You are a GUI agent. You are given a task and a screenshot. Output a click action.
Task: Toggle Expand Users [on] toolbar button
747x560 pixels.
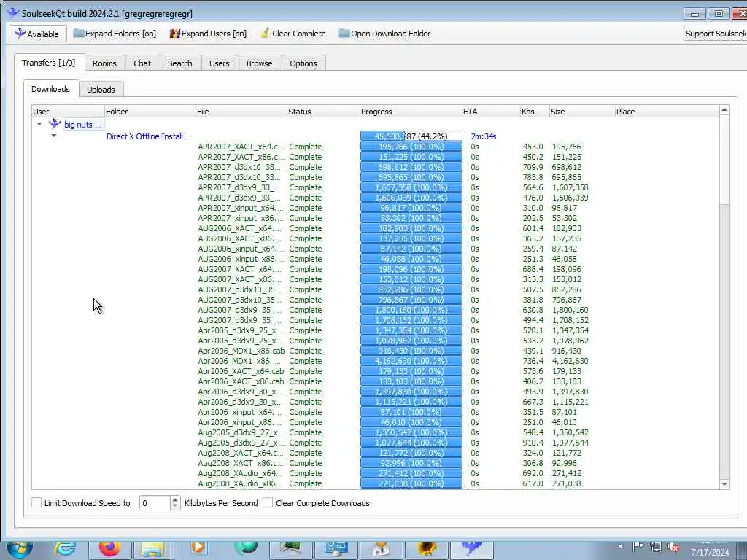208,34
